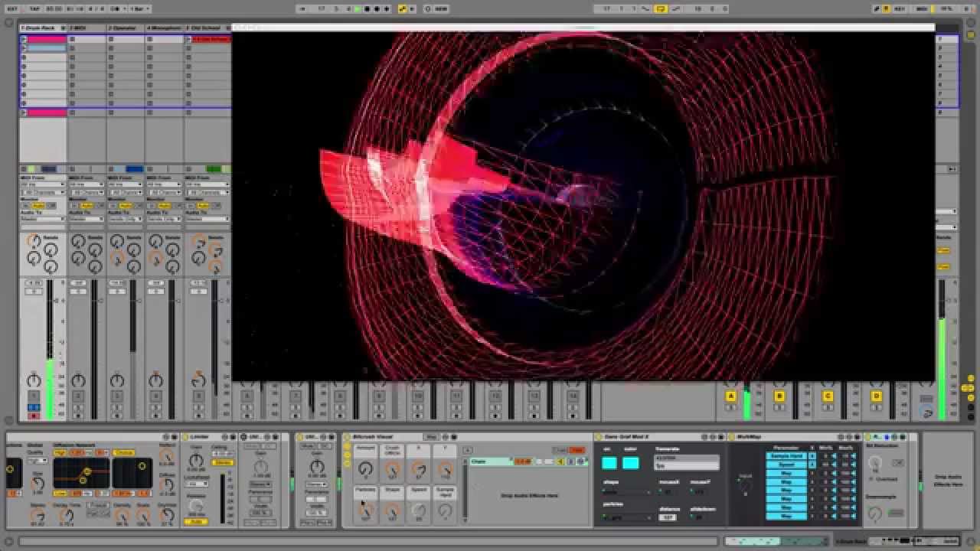980x551 pixels.
Task: Click the Sample Hard macro knob
Action: click(445, 510)
